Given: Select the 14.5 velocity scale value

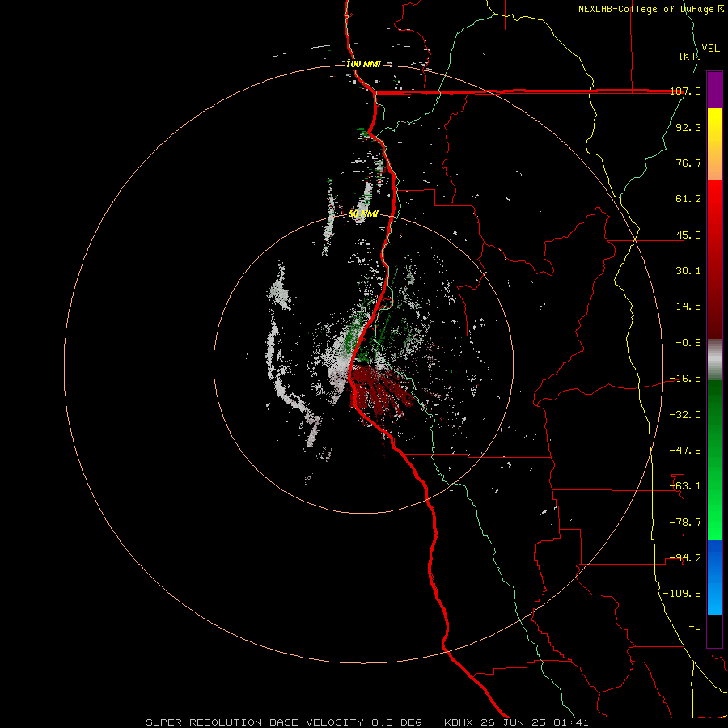Looking at the screenshot, I should (688, 307).
